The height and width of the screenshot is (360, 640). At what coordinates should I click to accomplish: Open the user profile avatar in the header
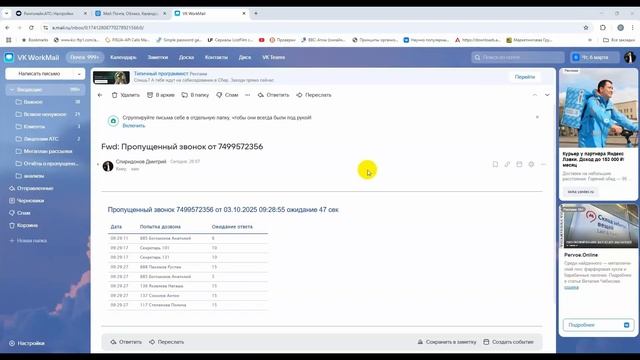[x=629, y=58]
